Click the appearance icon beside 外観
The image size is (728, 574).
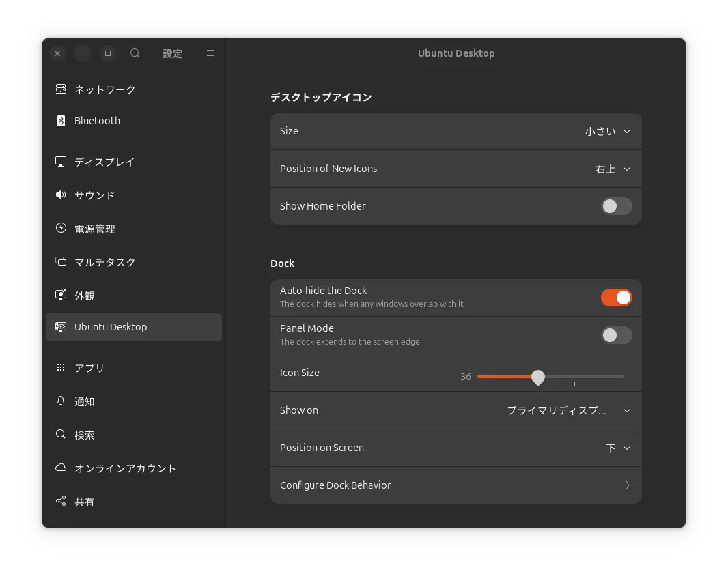(60, 295)
